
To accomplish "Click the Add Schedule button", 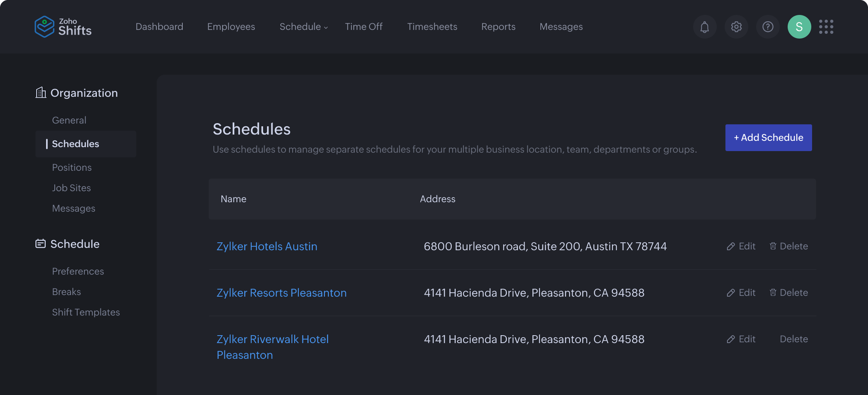I will click(x=768, y=138).
